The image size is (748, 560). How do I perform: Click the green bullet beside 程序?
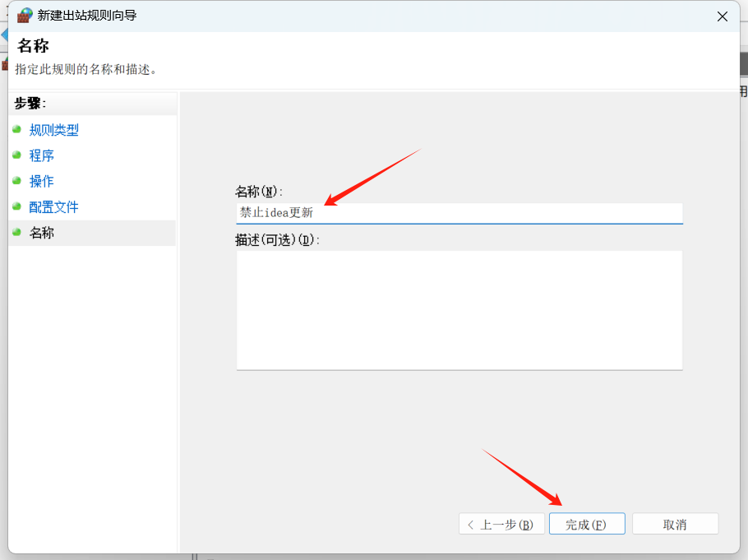17,155
